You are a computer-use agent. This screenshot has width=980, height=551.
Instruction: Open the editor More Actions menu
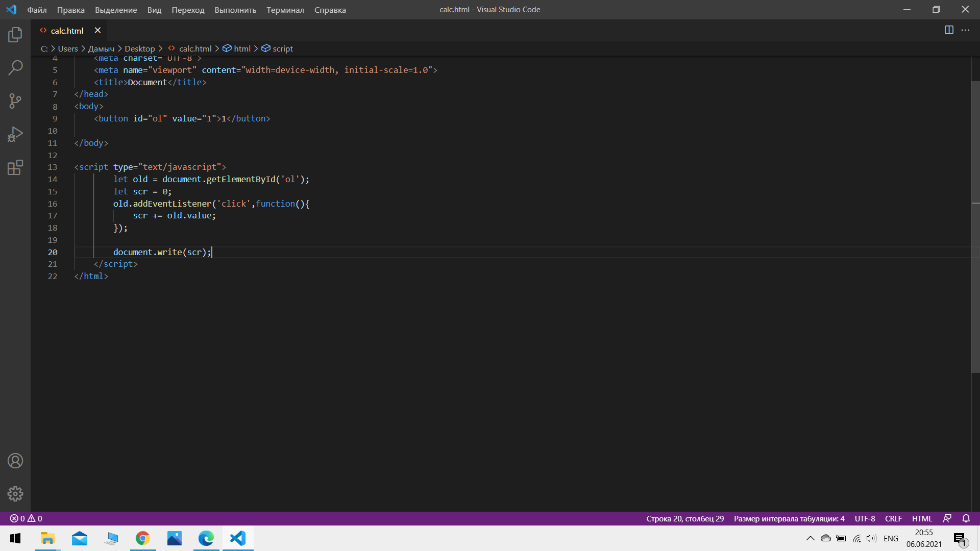(x=965, y=30)
